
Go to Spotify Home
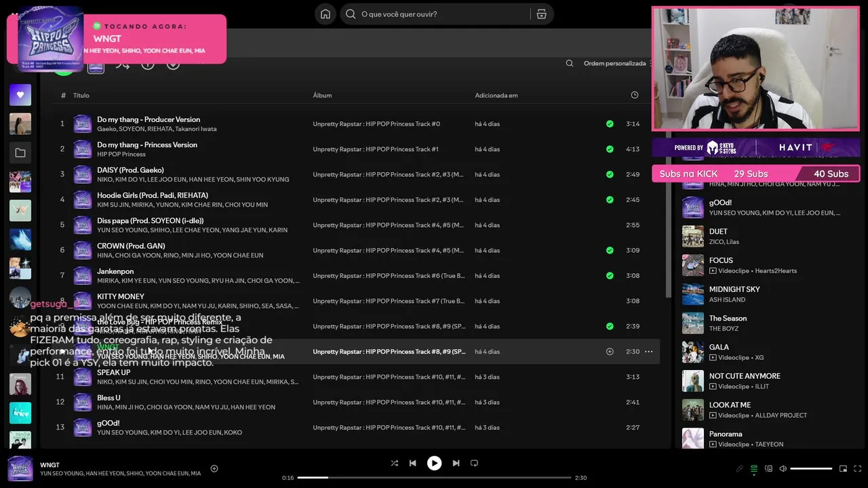coord(325,14)
